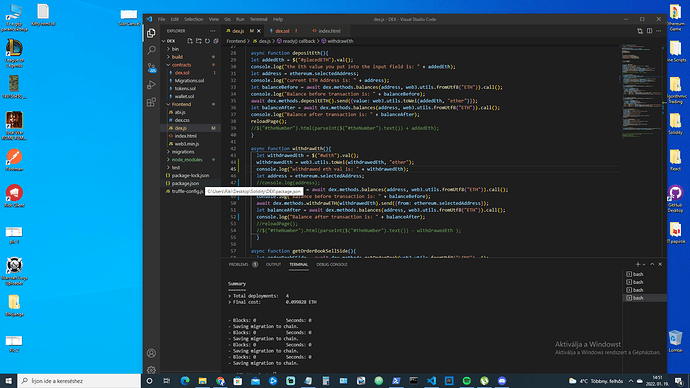Collapse the frontend folder
This screenshot has width=690, height=388.
pyautogui.click(x=181, y=104)
